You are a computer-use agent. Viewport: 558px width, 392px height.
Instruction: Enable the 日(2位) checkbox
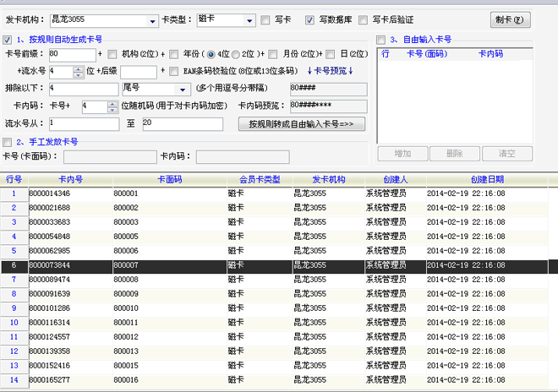tap(331, 54)
